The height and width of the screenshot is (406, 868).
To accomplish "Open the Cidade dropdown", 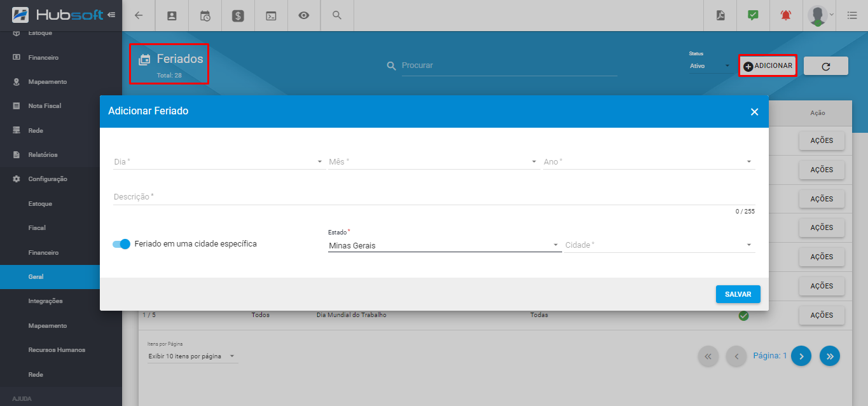I will click(x=659, y=245).
